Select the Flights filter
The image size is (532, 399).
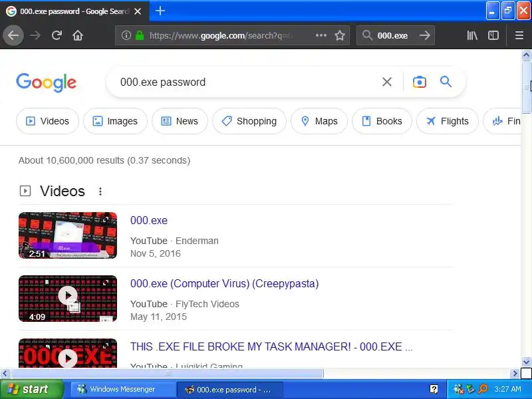tap(448, 121)
